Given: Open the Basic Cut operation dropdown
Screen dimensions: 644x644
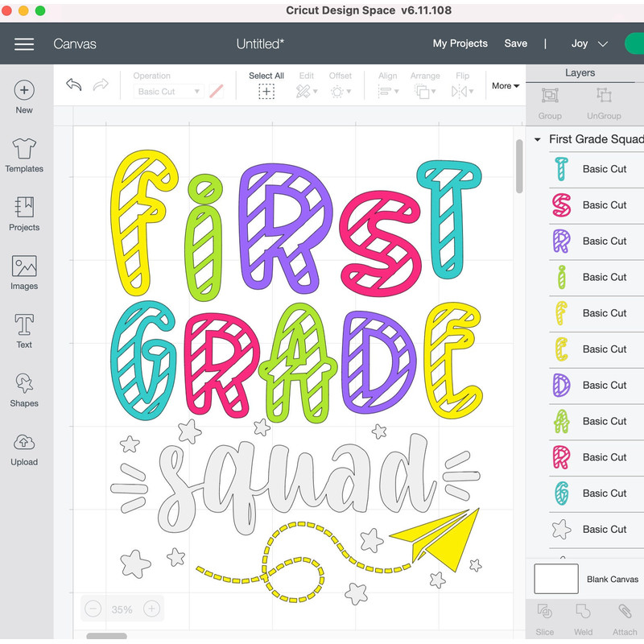Looking at the screenshot, I should [168, 91].
